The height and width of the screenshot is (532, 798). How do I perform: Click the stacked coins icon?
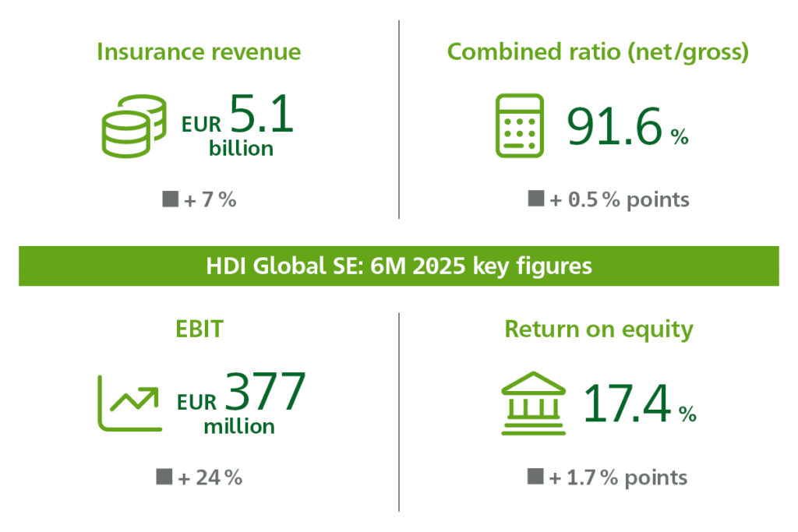pos(133,126)
